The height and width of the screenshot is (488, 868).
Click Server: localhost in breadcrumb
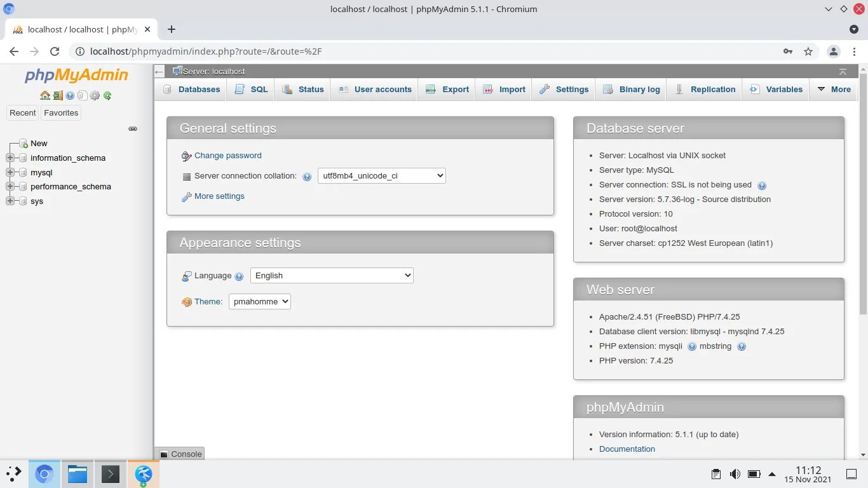point(214,72)
